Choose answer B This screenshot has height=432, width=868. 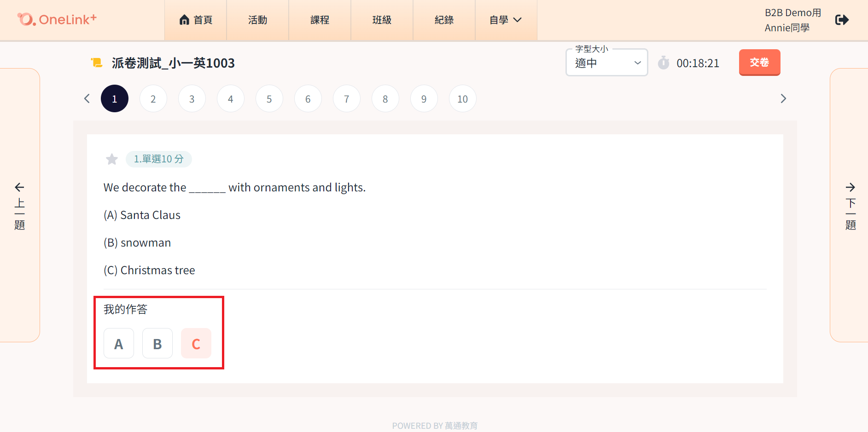coord(157,343)
